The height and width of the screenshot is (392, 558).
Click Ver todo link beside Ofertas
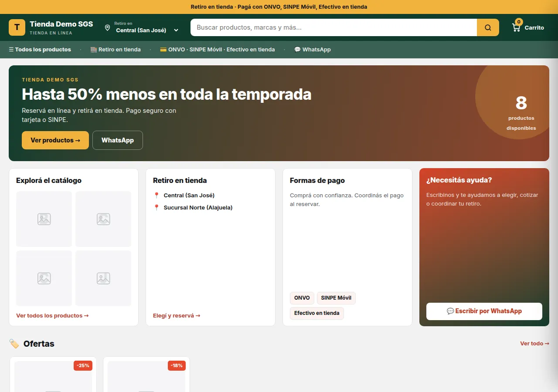(534, 344)
